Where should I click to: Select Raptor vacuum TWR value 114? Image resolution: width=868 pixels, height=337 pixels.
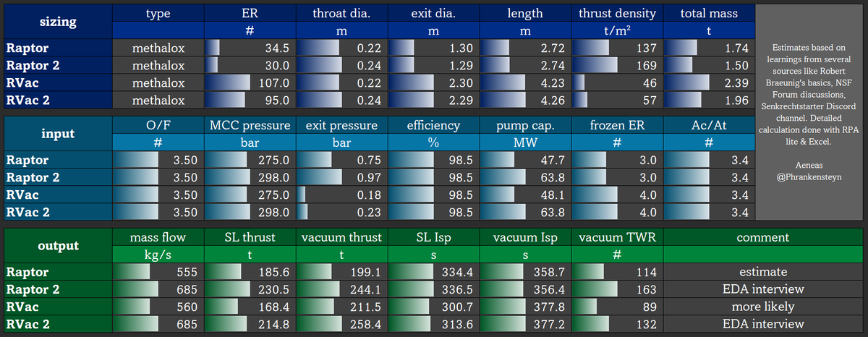(x=616, y=273)
